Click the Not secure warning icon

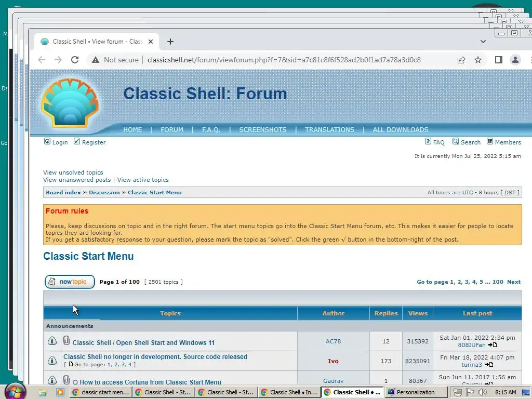[x=96, y=60]
